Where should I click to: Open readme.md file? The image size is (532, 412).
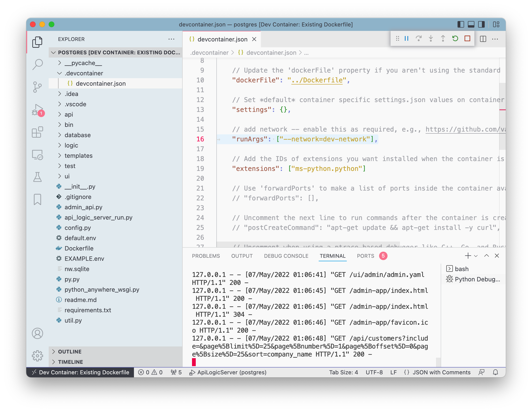point(115,300)
